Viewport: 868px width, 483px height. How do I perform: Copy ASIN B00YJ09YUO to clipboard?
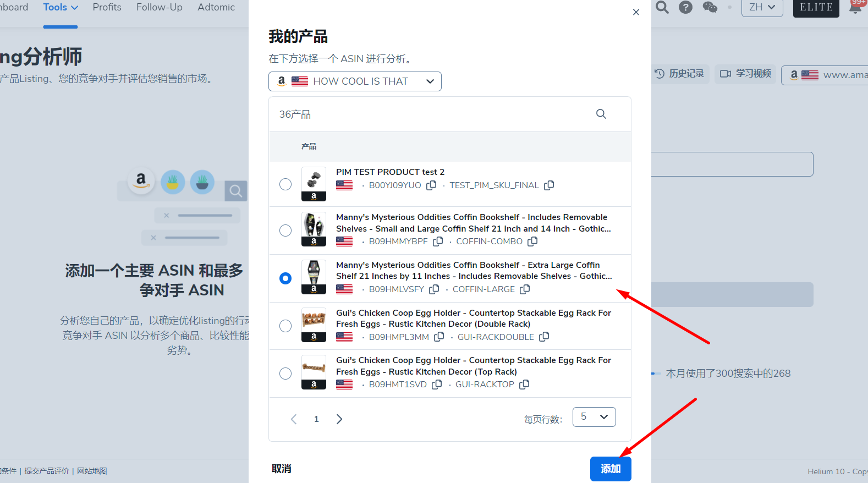click(431, 185)
